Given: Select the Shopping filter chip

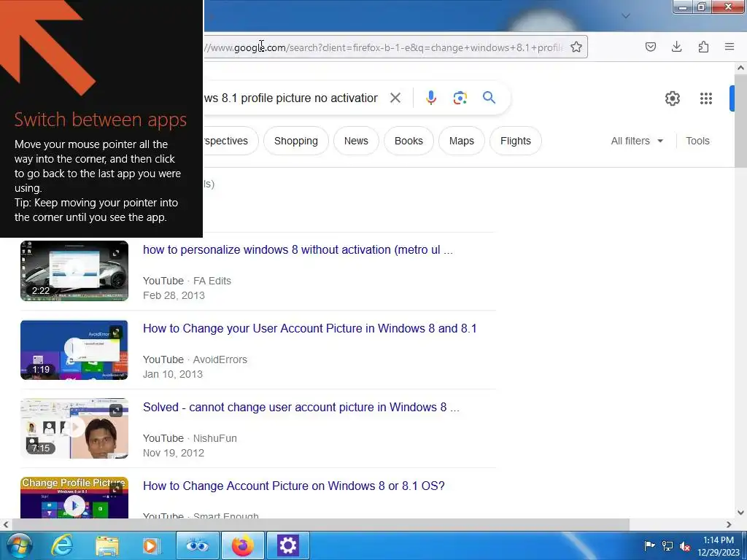Looking at the screenshot, I should pos(296,141).
